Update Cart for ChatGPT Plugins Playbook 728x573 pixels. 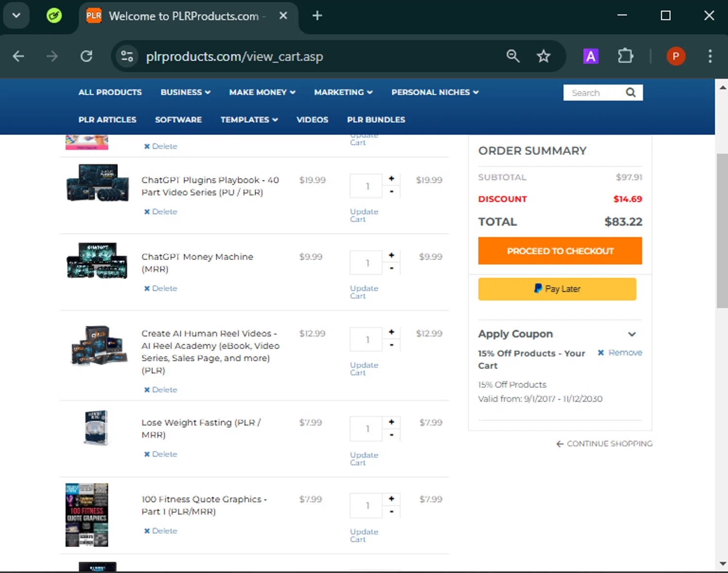click(x=364, y=216)
